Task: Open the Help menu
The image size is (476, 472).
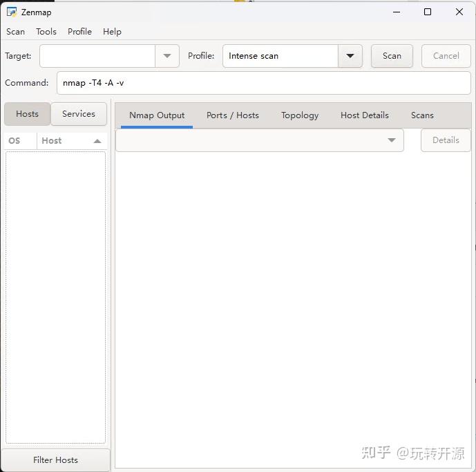Action: pyautogui.click(x=112, y=32)
